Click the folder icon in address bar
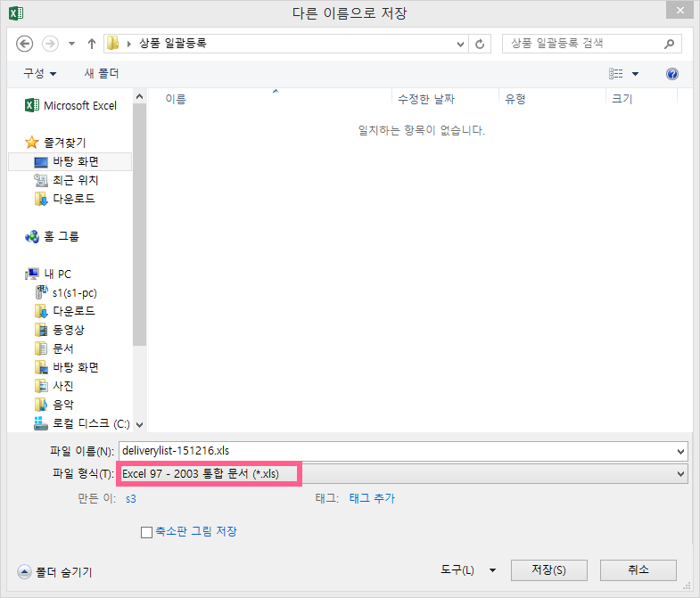This screenshot has height=598, width=700. point(113,44)
